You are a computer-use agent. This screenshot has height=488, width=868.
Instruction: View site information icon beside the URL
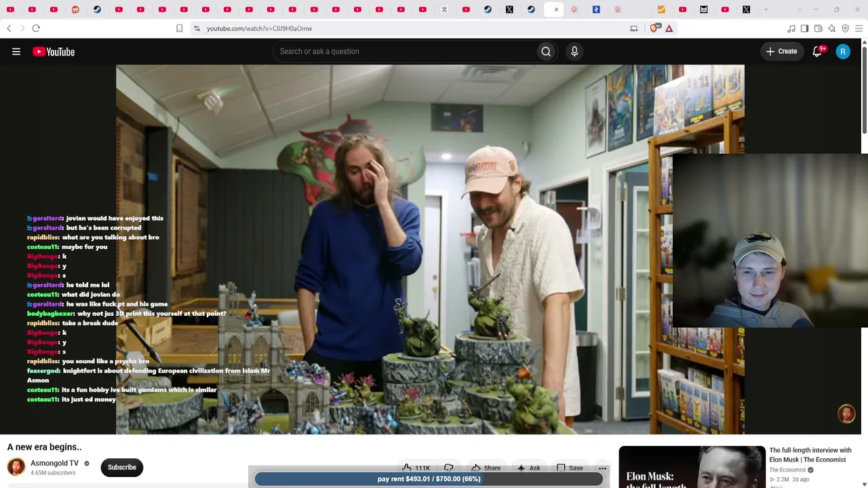(197, 28)
